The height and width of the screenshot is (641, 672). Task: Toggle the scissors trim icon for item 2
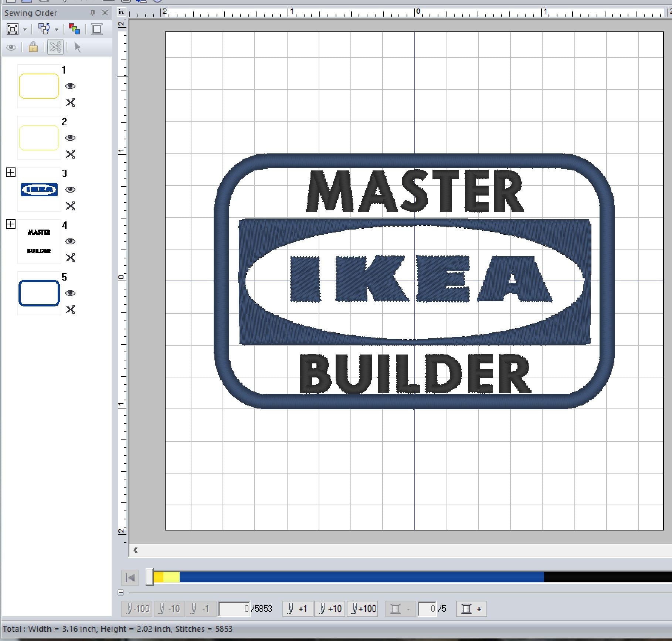pyautogui.click(x=70, y=154)
